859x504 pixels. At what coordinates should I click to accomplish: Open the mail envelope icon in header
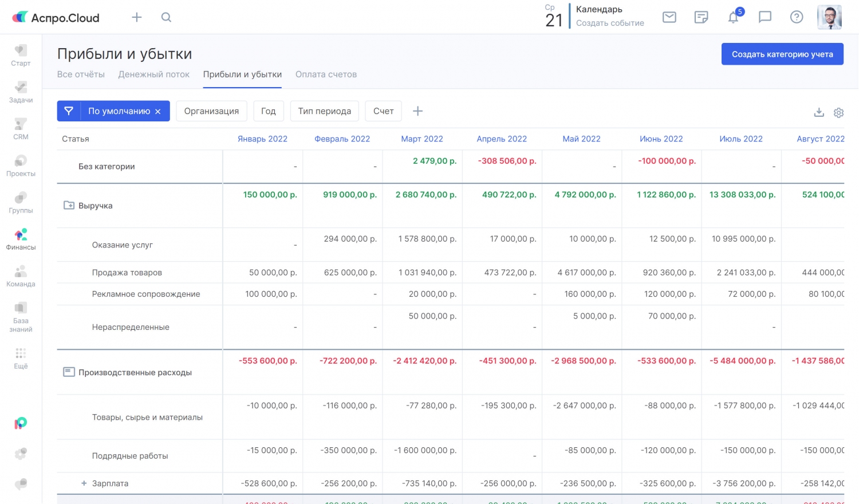(669, 17)
